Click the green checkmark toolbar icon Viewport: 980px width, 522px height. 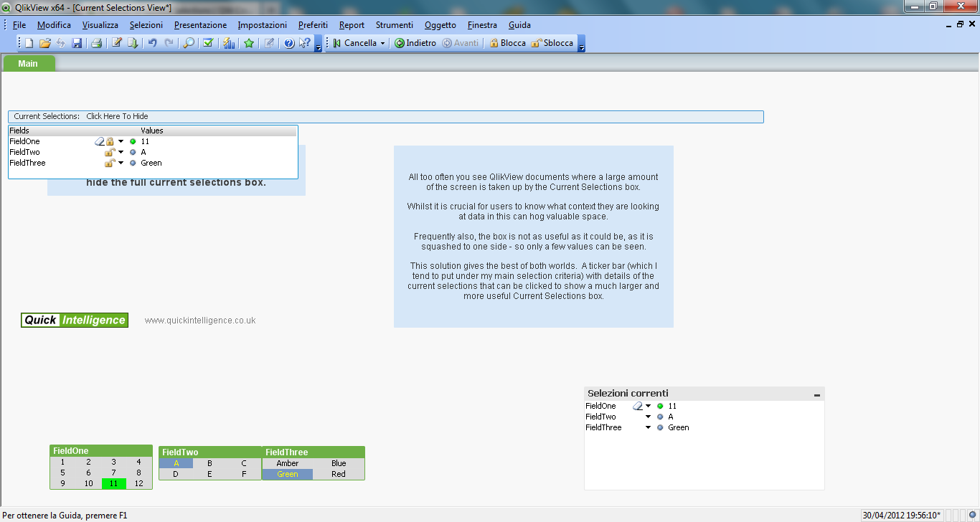(208, 43)
